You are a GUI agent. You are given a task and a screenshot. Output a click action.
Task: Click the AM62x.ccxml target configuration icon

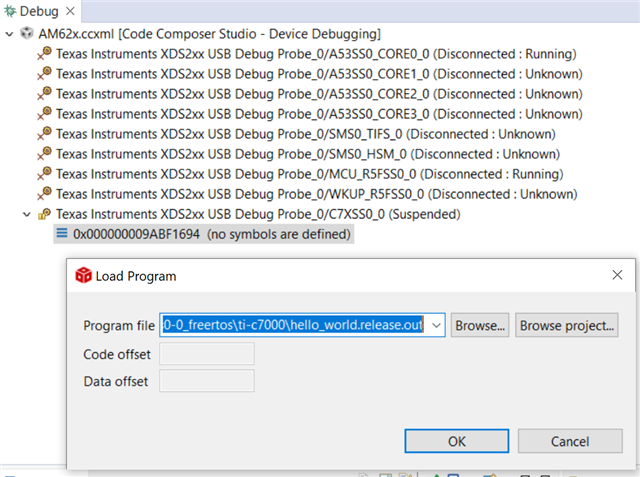(27, 33)
